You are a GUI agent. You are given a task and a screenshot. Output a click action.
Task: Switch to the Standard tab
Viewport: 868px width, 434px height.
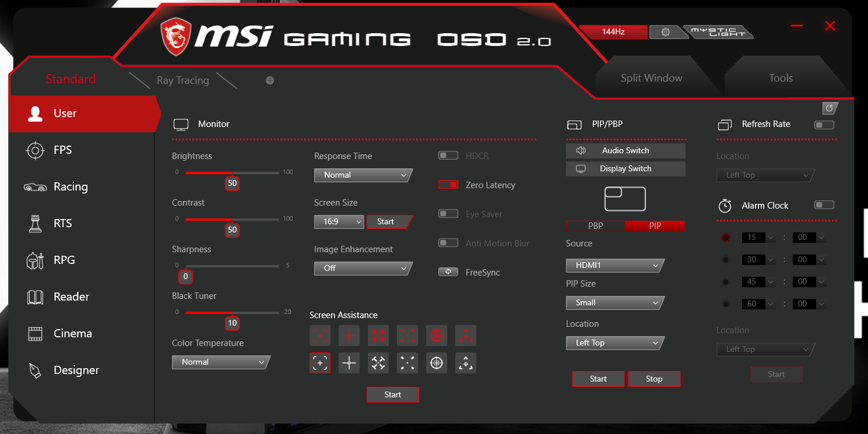tap(71, 79)
